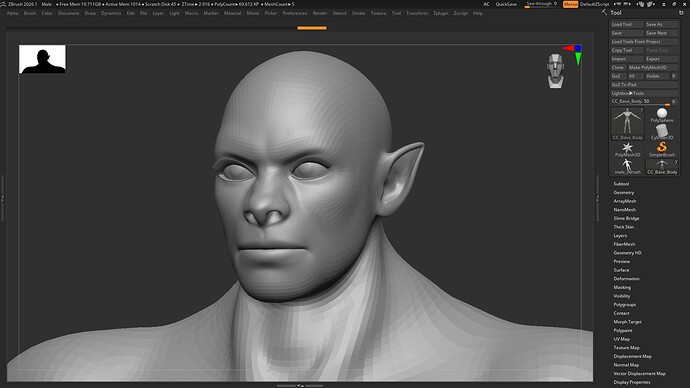Image resolution: width=690 pixels, height=388 pixels.
Task: Open the Zplugin menu
Action: point(440,13)
